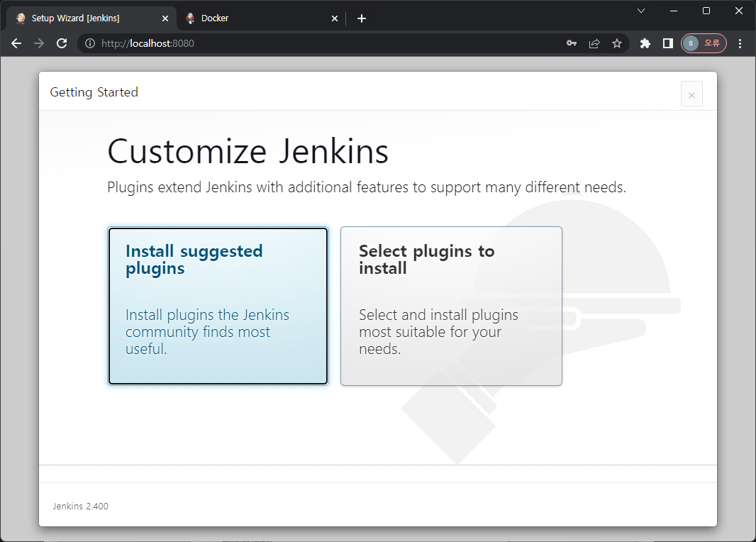The width and height of the screenshot is (756, 542).
Task: Toggle browser side panel
Action: (668, 43)
